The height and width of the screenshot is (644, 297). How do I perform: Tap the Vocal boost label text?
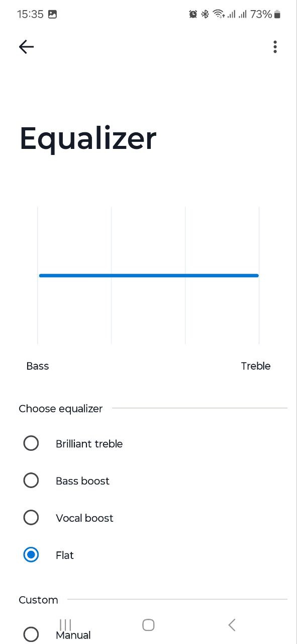(84, 518)
